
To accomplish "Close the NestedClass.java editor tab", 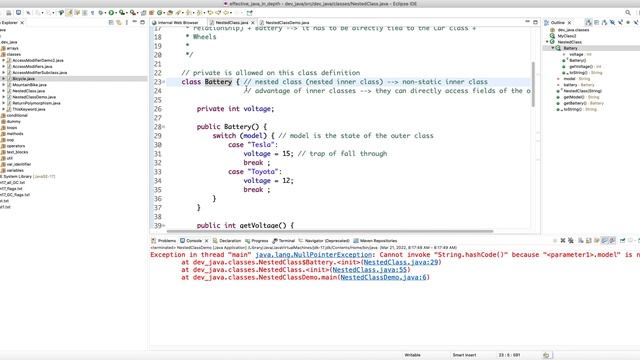I will 253,23.
